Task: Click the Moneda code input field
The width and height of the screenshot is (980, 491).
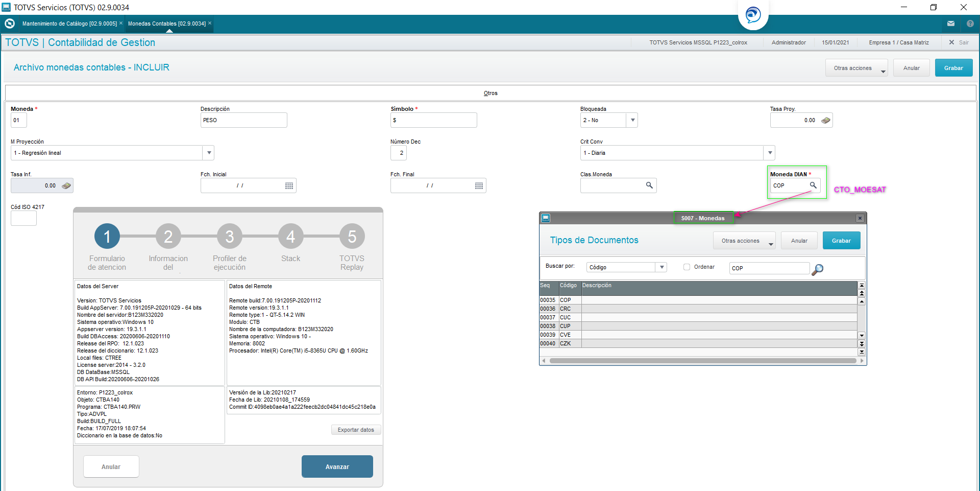Action: [18, 121]
